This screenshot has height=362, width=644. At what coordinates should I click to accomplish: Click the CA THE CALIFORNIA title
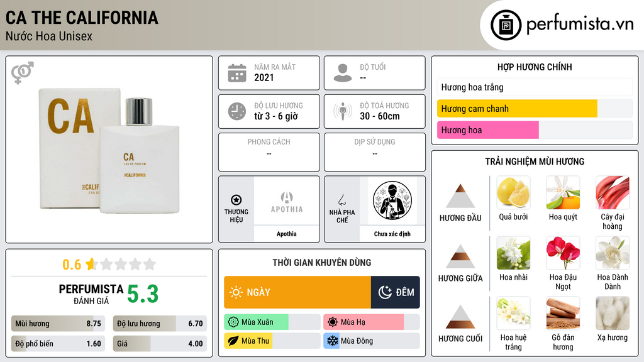(x=82, y=18)
